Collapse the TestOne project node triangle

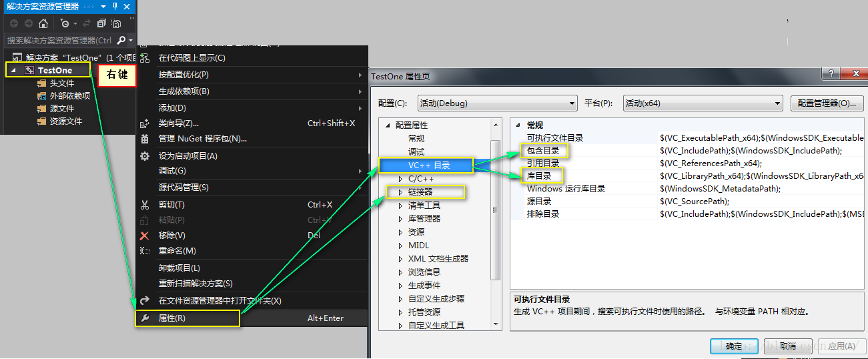[14, 70]
